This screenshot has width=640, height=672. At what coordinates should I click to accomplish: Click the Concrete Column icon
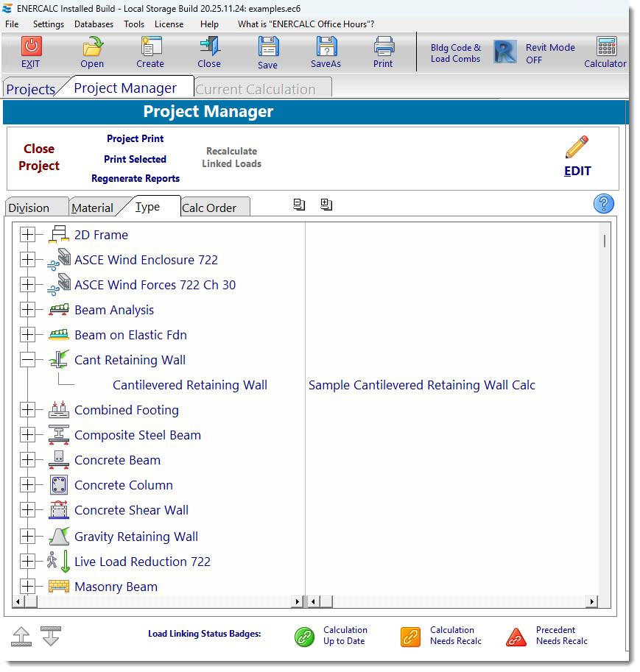pyautogui.click(x=59, y=485)
